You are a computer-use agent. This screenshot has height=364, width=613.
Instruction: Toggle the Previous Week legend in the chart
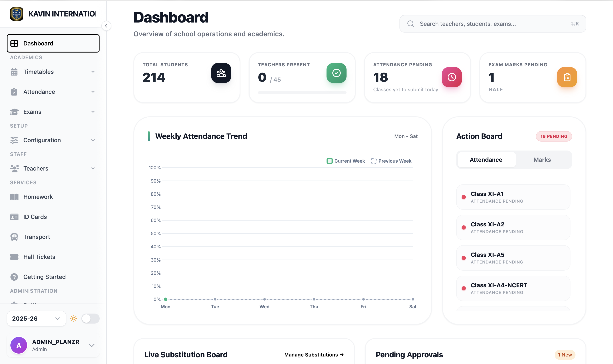(391, 161)
